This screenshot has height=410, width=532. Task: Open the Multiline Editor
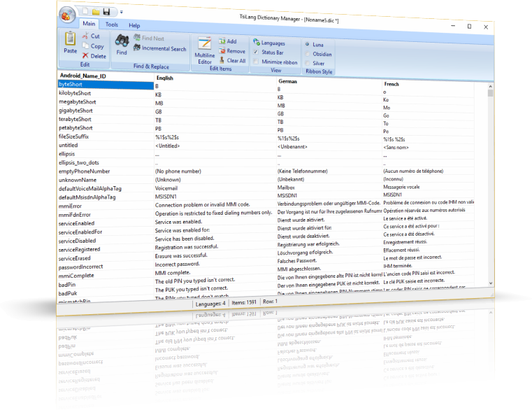click(x=205, y=50)
